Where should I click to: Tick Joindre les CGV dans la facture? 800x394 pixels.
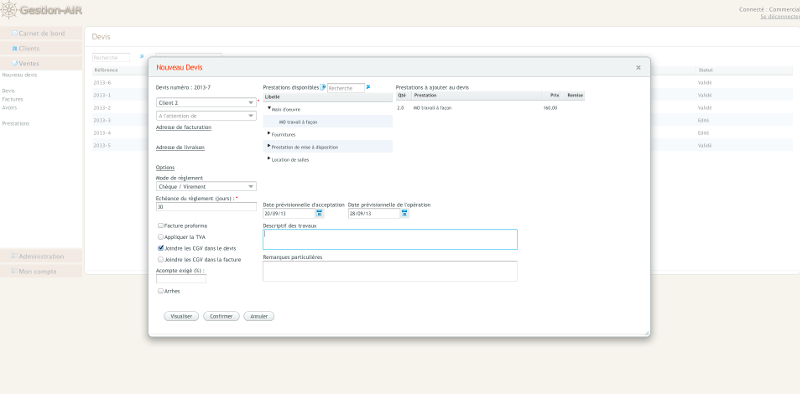click(161, 259)
